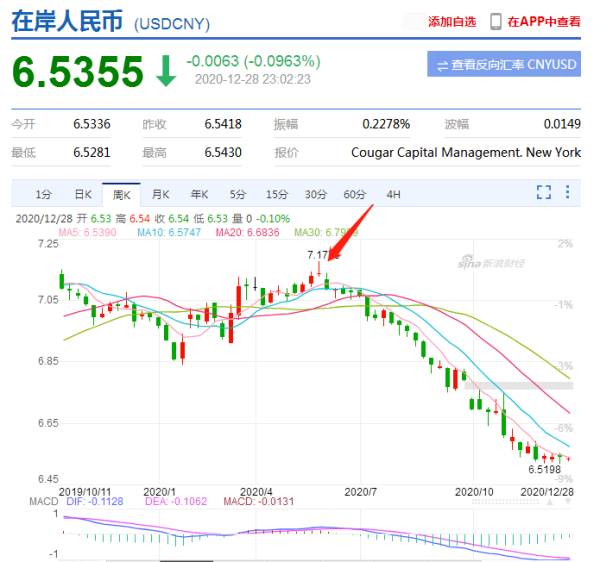Click the swap arrows icon on 查看反向汇率 button

pyautogui.click(x=442, y=65)
